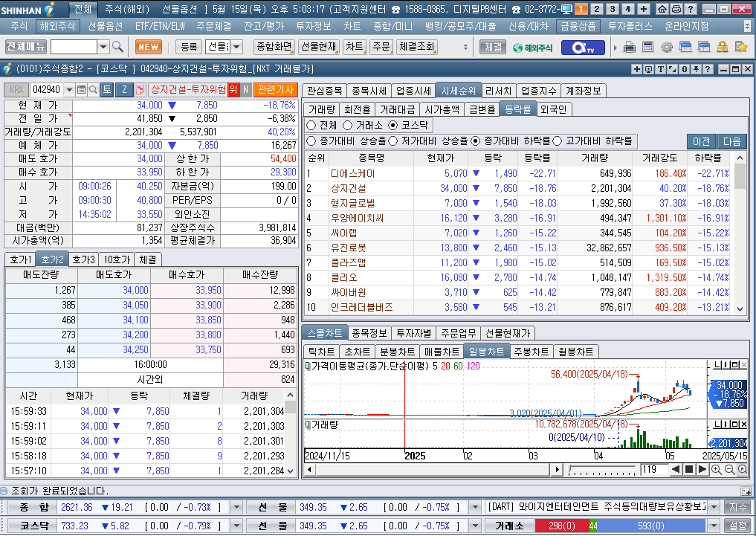756x536 pixels.
Task: Adjust the chart bar-count slider
Action: pyautogui.click(x=601, y=470)
